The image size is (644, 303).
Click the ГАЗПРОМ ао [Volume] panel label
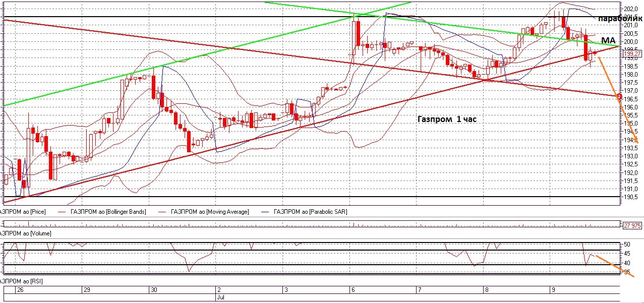(x=26, y=233)
